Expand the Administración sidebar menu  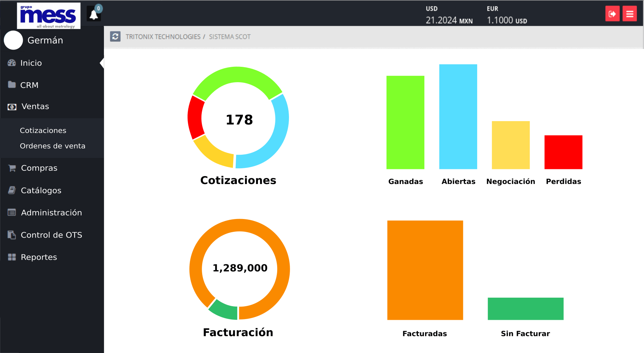click(x=51, y=213)
